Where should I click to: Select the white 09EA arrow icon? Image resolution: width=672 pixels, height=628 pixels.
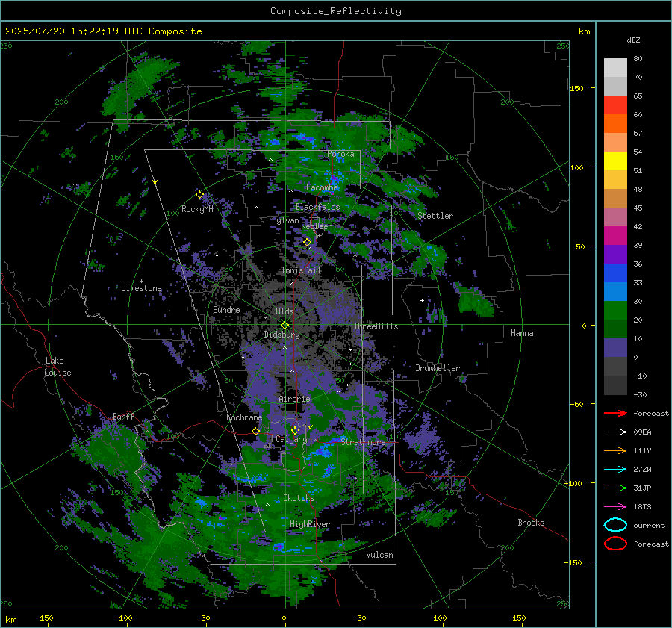[x=615, y=432]
